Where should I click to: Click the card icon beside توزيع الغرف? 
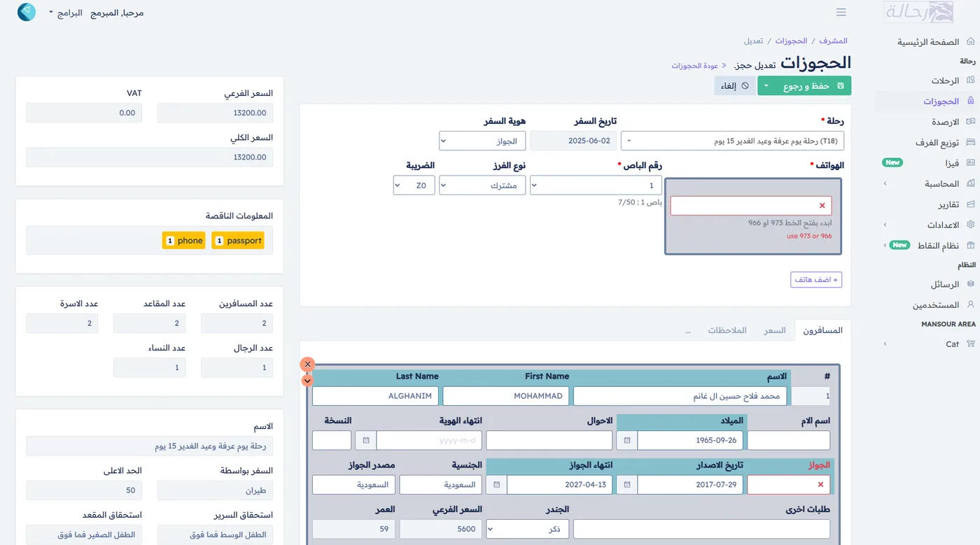pos(970,142)
